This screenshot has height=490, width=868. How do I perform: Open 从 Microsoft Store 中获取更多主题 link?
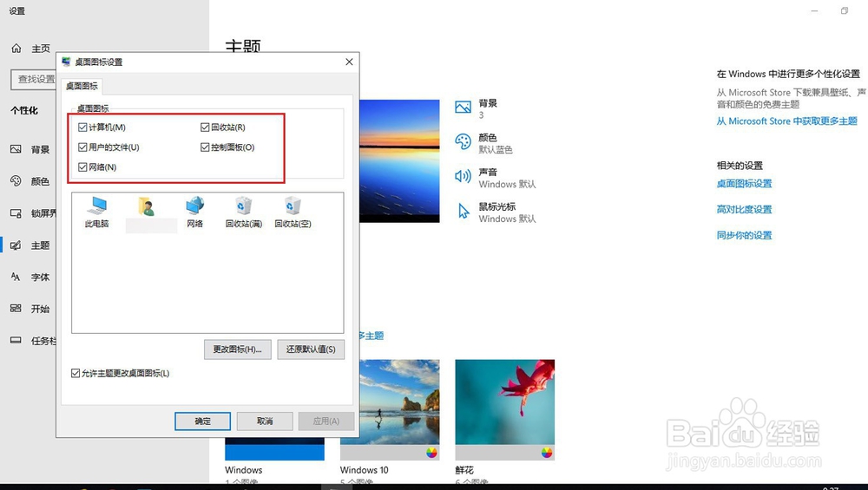[786, 121]
